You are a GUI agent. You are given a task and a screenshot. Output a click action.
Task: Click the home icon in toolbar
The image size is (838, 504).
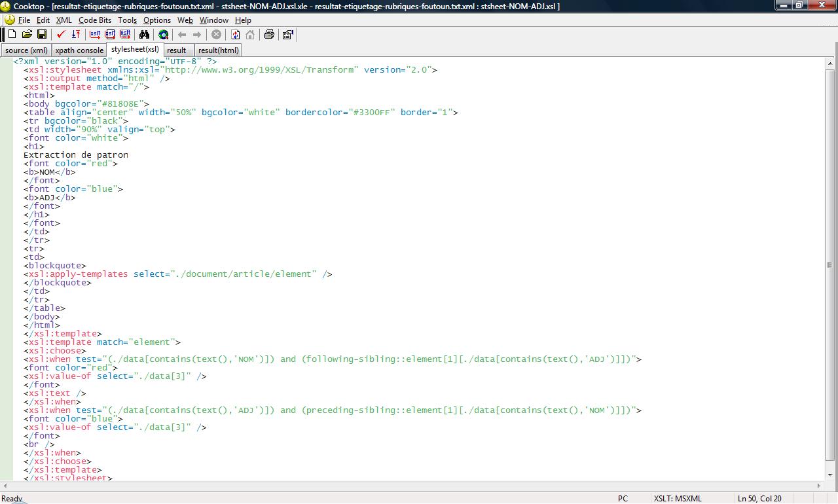(249, 35)
